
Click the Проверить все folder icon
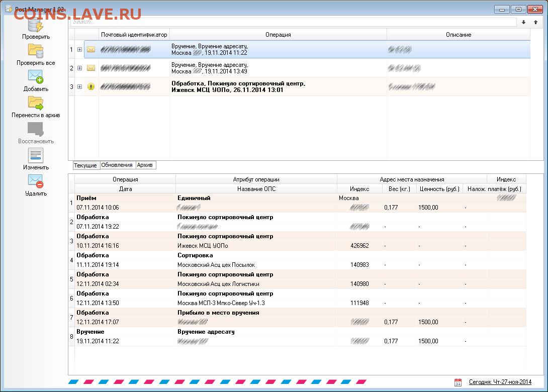tap(36, 51)
